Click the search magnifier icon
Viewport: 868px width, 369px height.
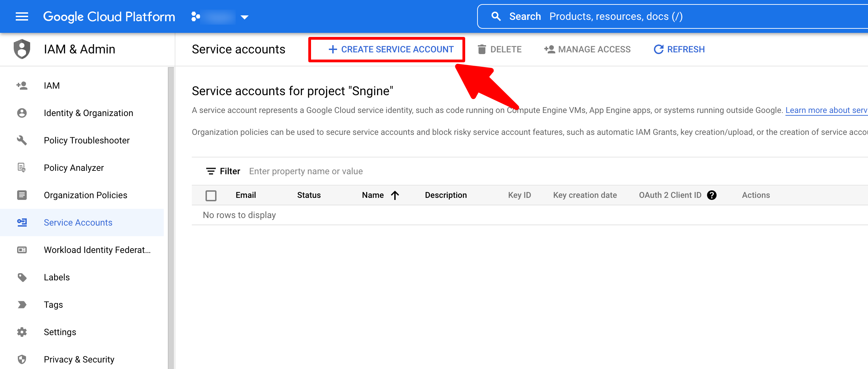pos(496,16)
